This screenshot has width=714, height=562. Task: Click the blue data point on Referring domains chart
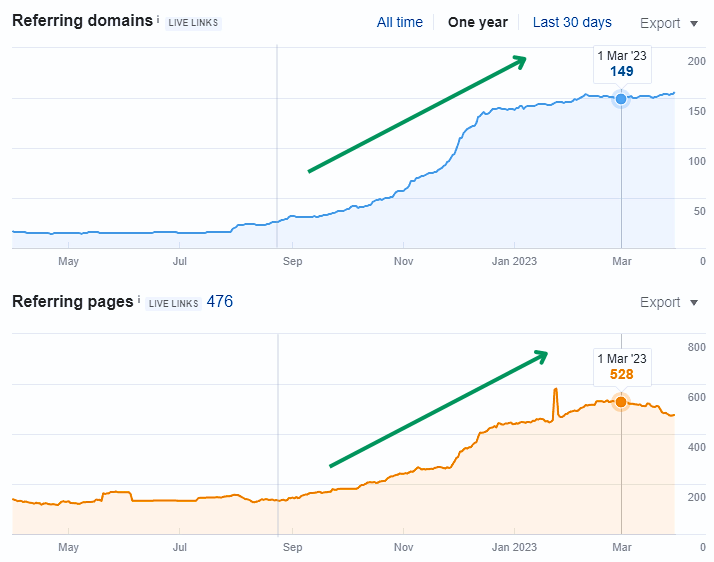(621, 99)
